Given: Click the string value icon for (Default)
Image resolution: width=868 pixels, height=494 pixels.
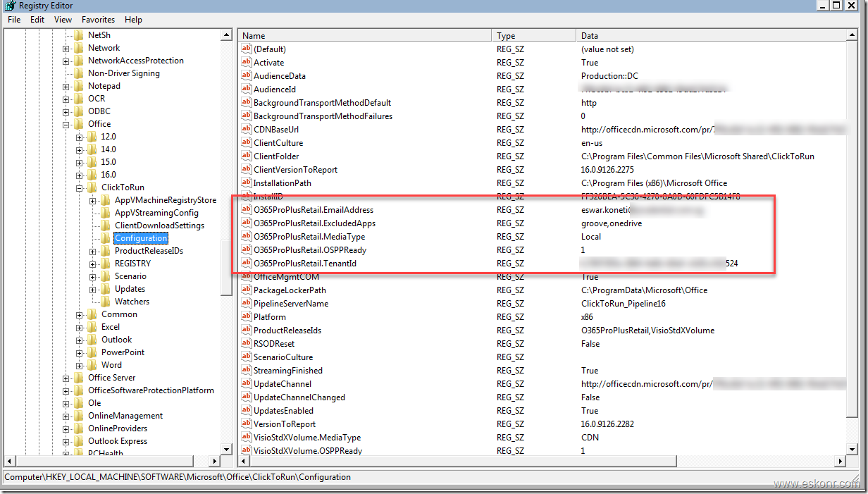Looking at the screenshot, I should click(x=247, y=49).
